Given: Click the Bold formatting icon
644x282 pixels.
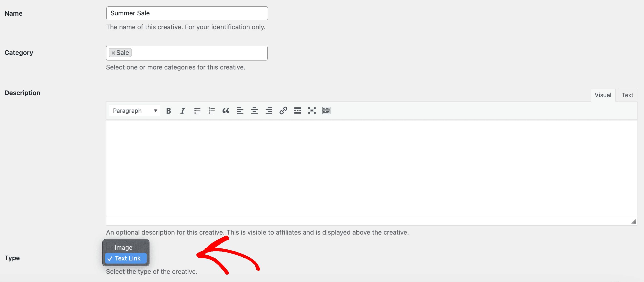Looking at the screenshot, I should [168, 110].
